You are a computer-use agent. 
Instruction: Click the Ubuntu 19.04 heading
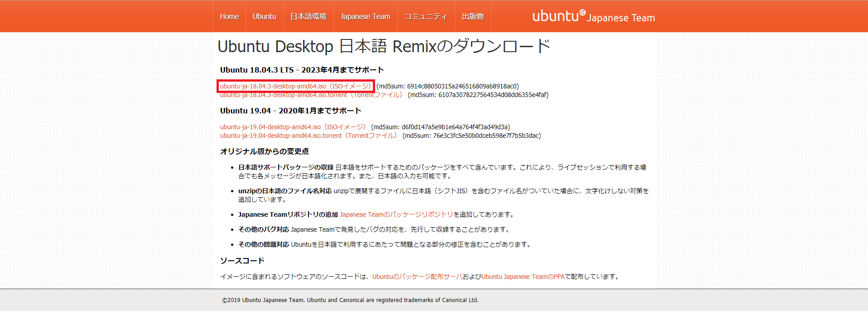click(x=291, y=111)
